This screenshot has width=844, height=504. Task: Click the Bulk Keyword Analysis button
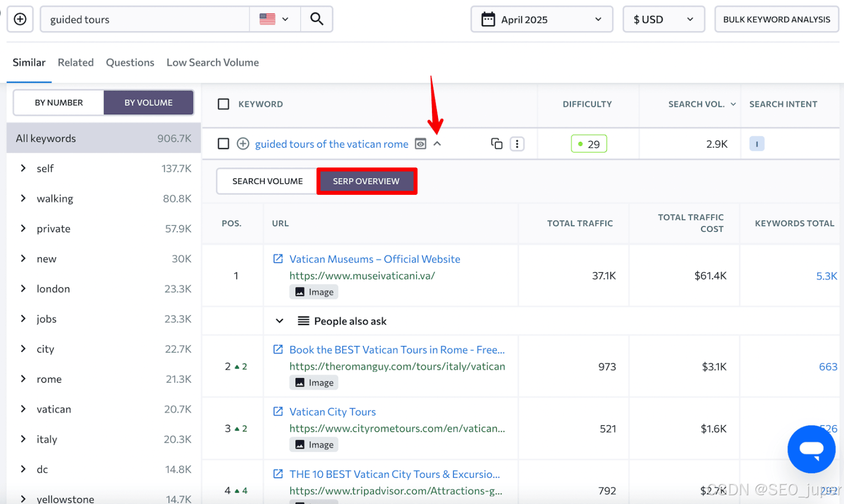(x=776, y=19)
